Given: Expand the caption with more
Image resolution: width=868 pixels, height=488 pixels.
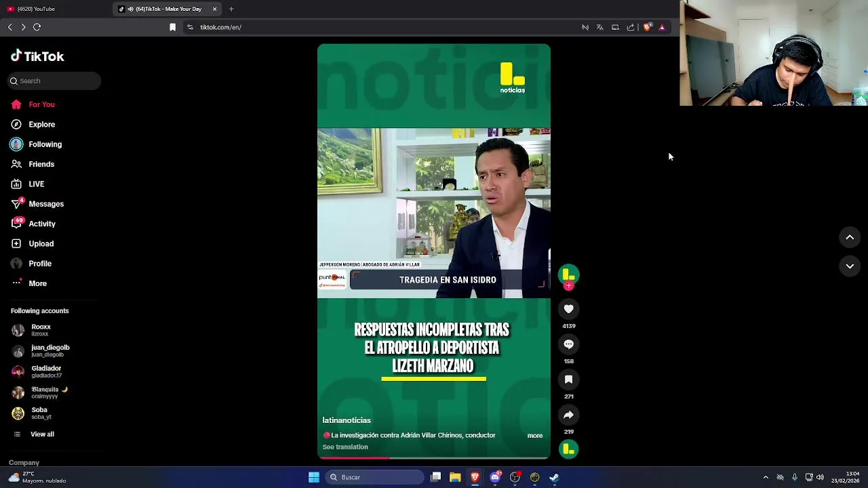Looking at the screenshot, I should point(535,436).
